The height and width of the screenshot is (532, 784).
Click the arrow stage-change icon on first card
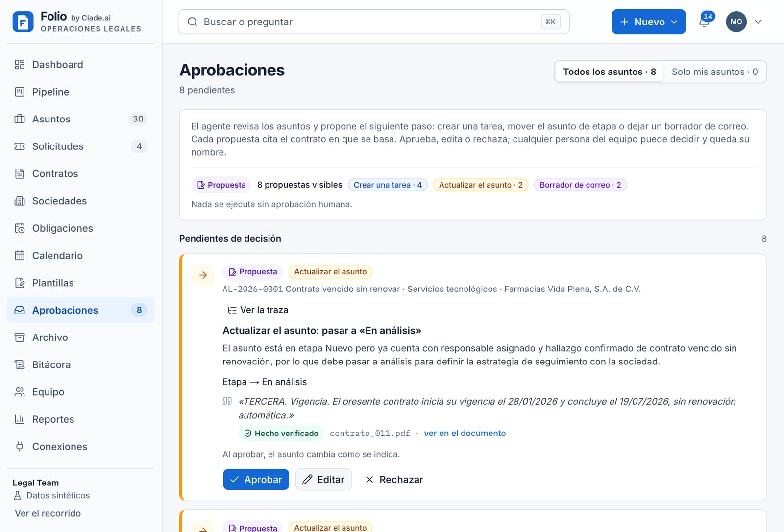tap(203, 275)
